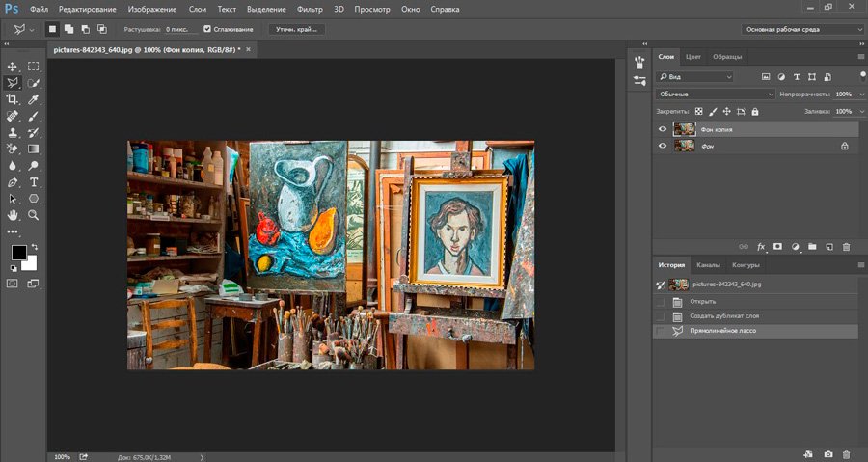
Task: Open the Обычные blend mode dropdown
Action: (x=715, y=94)
